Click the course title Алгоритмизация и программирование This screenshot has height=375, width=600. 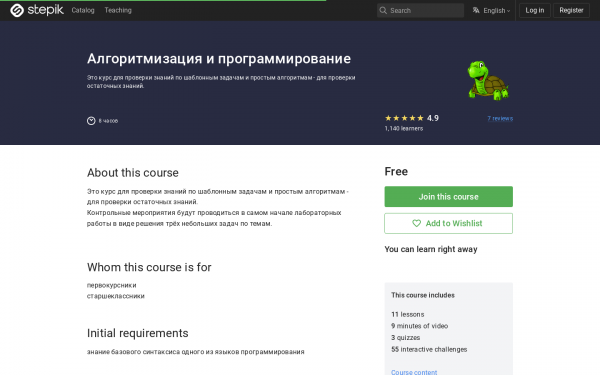click(x=219, y=59)
